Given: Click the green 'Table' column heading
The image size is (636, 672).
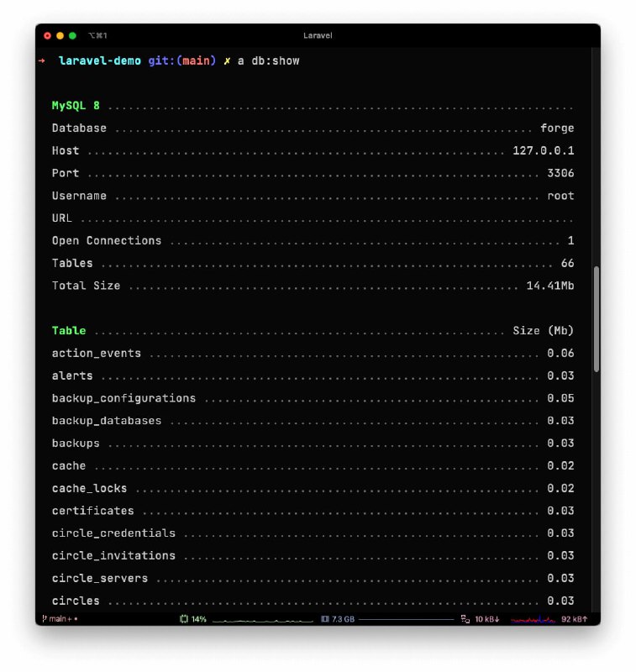Looking at the screenshot, I should coord(69,330).
